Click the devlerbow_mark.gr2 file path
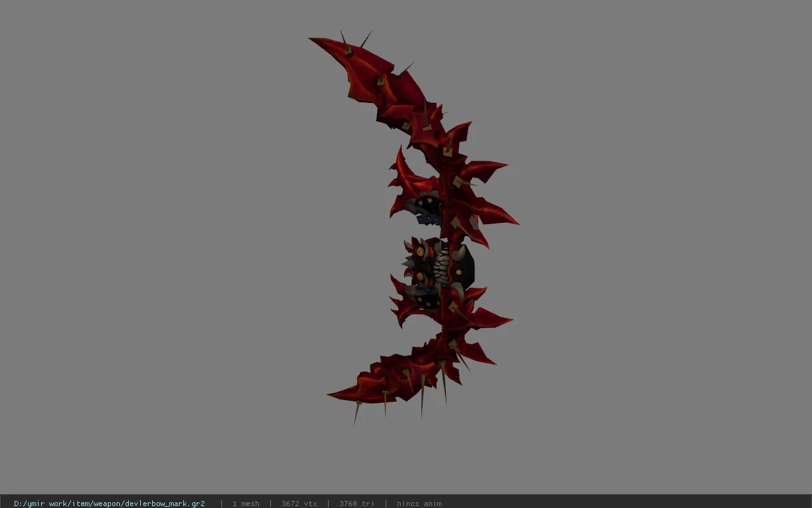812x508 pixels. 109,503
